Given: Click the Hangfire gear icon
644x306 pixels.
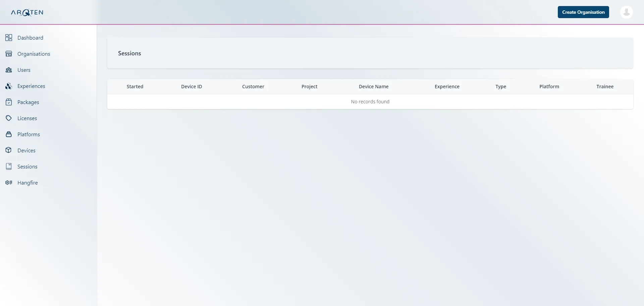Looking at the screenshot, I should 9,183.
